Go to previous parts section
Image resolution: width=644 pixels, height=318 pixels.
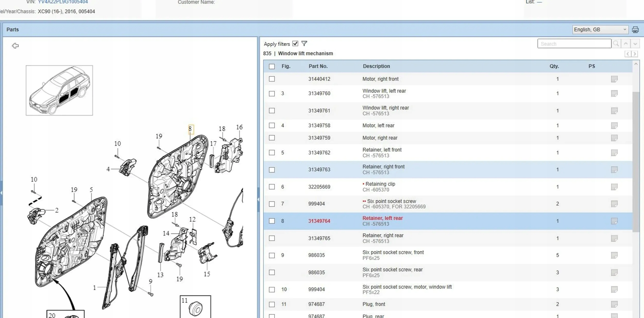[628, 54]
